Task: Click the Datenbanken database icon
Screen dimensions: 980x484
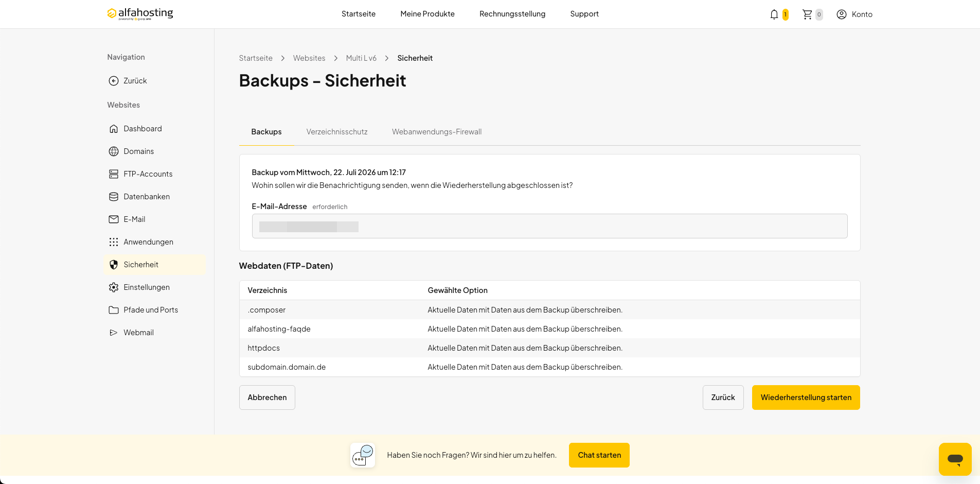Action: click(114, 197)
